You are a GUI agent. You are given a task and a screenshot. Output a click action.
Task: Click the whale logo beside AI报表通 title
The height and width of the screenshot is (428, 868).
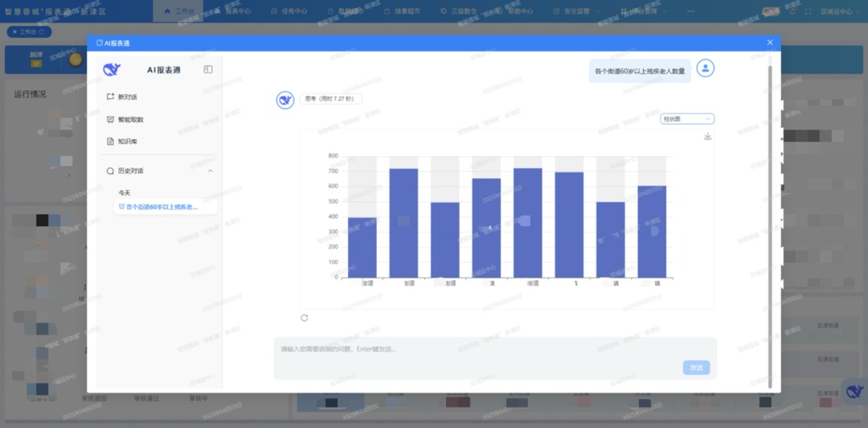point(112,70)
